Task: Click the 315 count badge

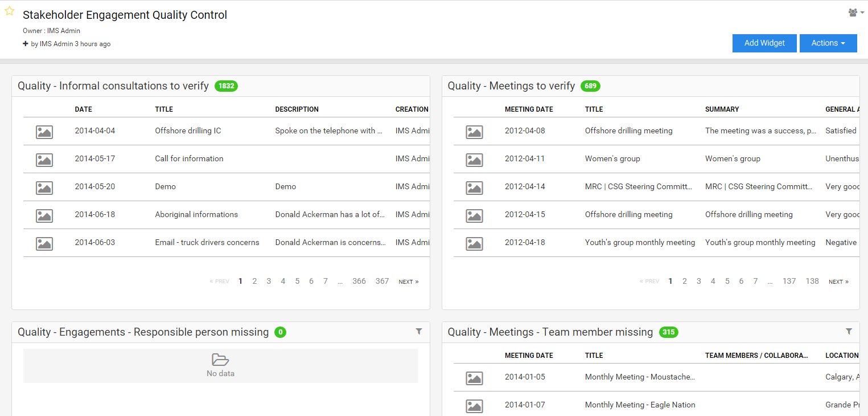Action: coord(669,332)
